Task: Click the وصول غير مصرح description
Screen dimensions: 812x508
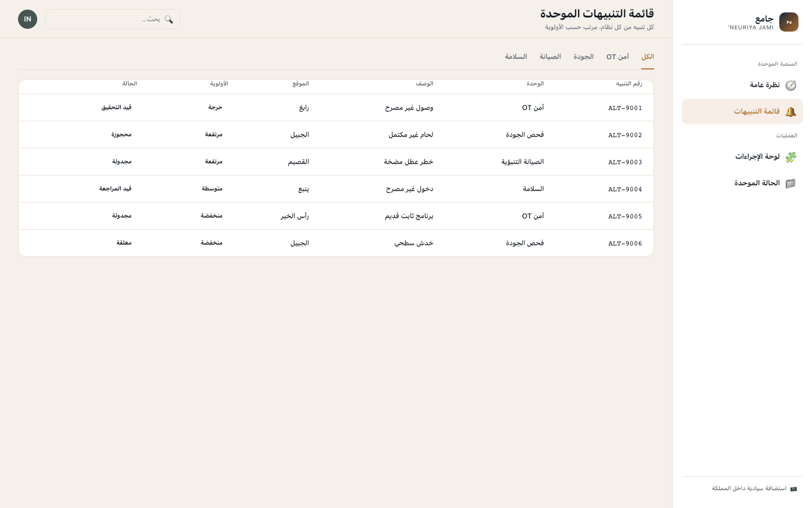Action: (x=409, y=108)
